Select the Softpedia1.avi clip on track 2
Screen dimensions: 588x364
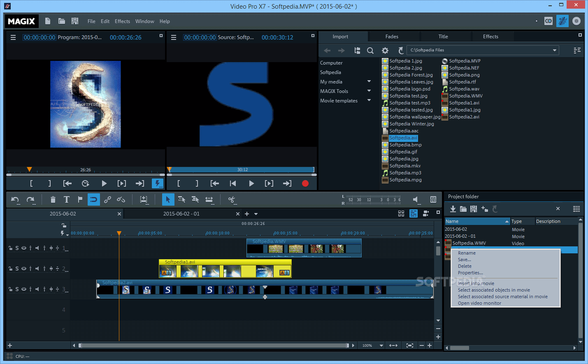point(225,269)
